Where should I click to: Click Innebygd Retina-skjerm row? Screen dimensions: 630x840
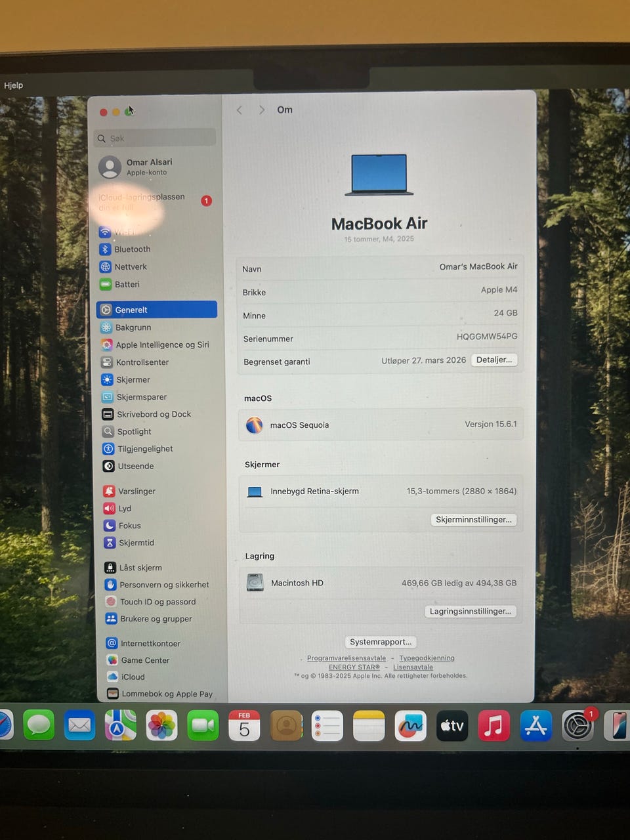[381, 491]
